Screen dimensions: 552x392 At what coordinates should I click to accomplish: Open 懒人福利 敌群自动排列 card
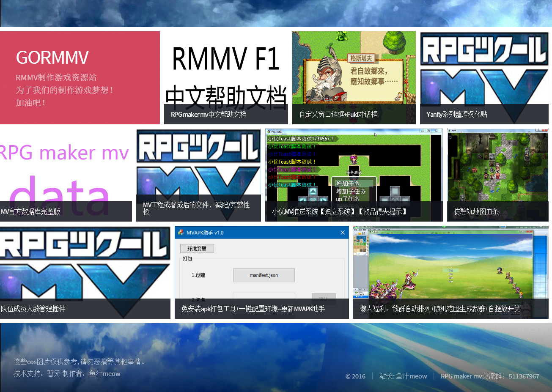click(451, 272)
